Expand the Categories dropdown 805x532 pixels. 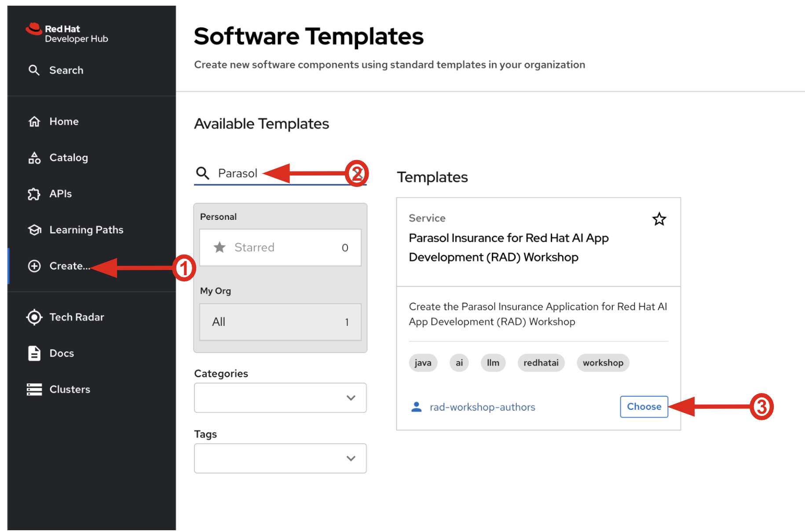[280, 398]
